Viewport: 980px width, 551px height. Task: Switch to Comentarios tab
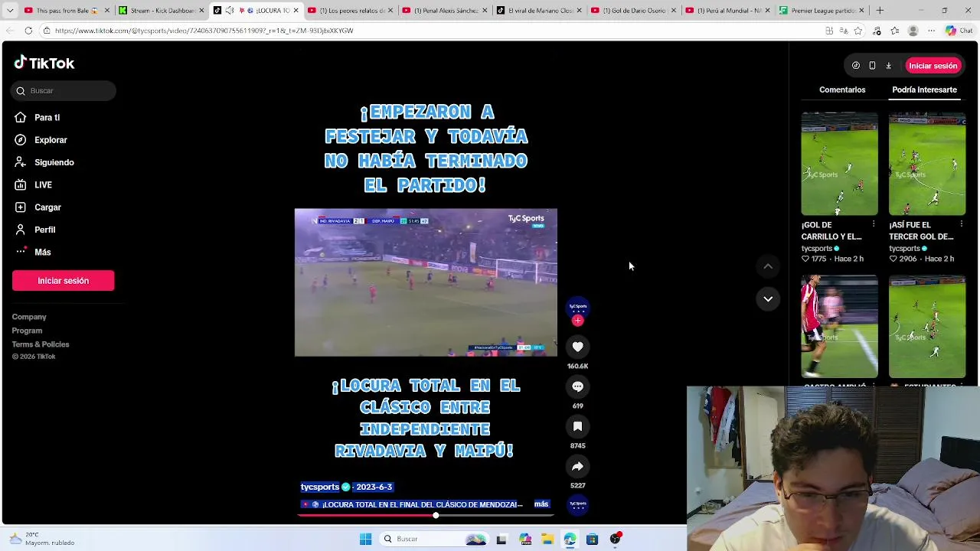click(842, 90)
